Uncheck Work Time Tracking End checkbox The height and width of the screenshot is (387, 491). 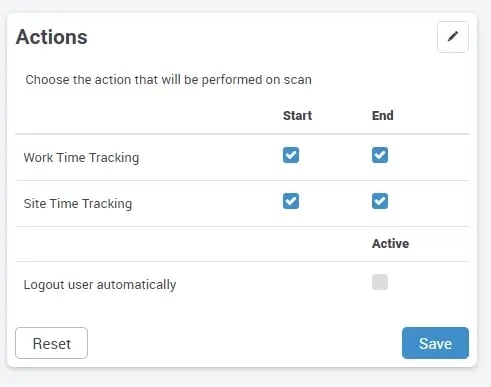point(380,155)
